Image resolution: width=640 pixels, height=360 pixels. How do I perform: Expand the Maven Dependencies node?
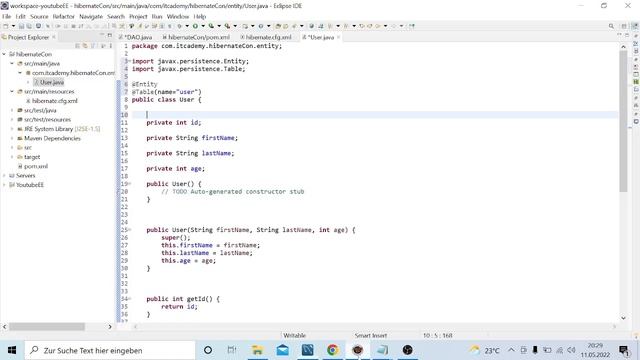tap(12, 138)
